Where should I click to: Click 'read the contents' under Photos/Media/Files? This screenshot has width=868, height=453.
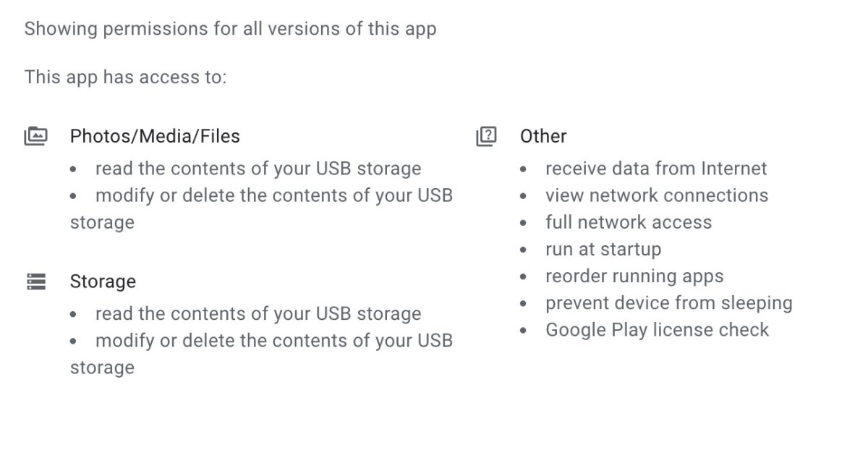click(x=258, y=169)
